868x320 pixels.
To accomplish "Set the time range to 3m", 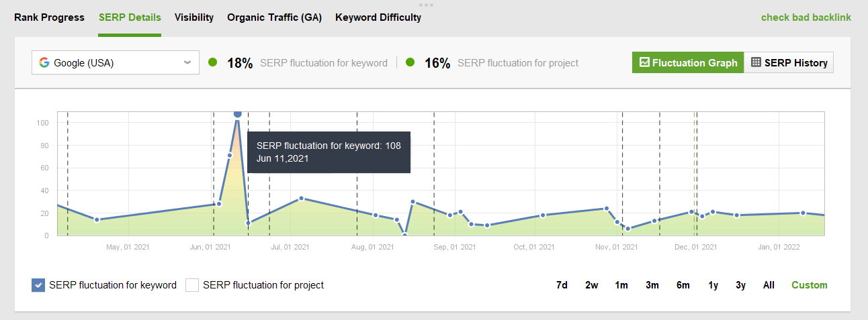I will tap(652, 285).
